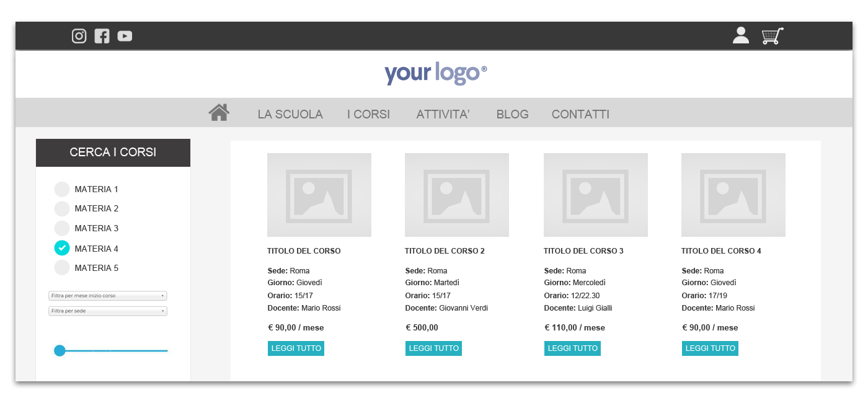The width and height of the screenshot is (868, 403).
Task: Open the ATTIVITA' menu
Action: (x=443, y=114)
